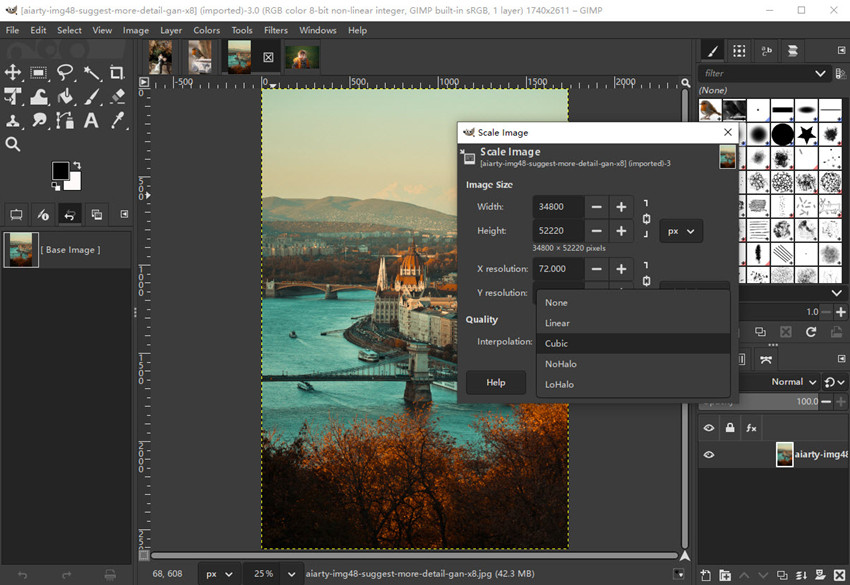Select the Color Picker tool

[117, 121]
